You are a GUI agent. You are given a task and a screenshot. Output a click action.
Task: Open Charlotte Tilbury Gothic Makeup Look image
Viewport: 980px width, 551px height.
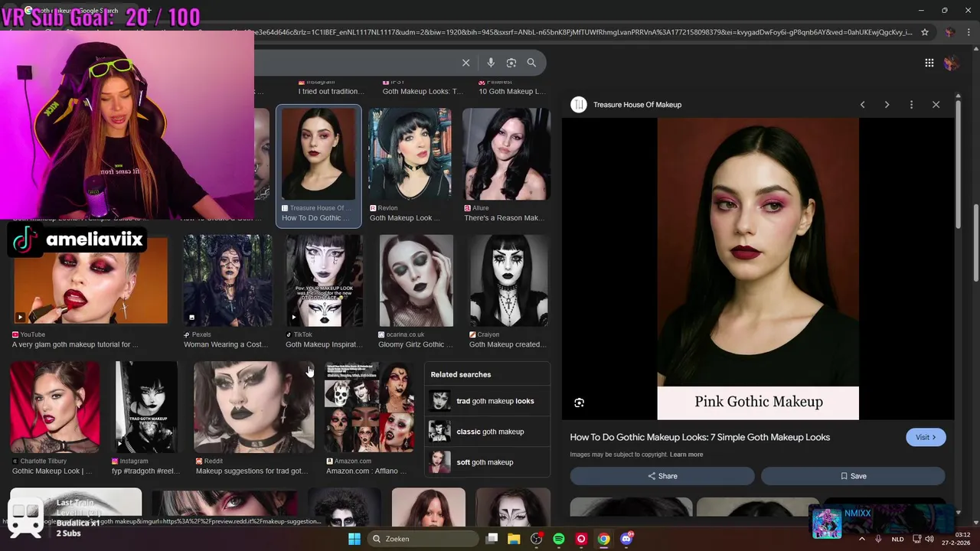click(54, 407)
